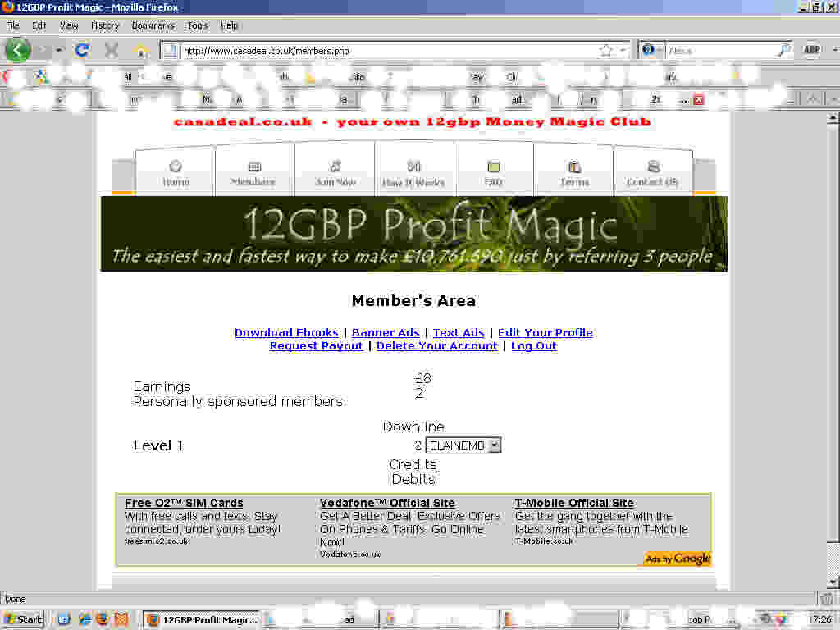
Task: Click the Personally sponsored members label
Action: pos(239,401)
